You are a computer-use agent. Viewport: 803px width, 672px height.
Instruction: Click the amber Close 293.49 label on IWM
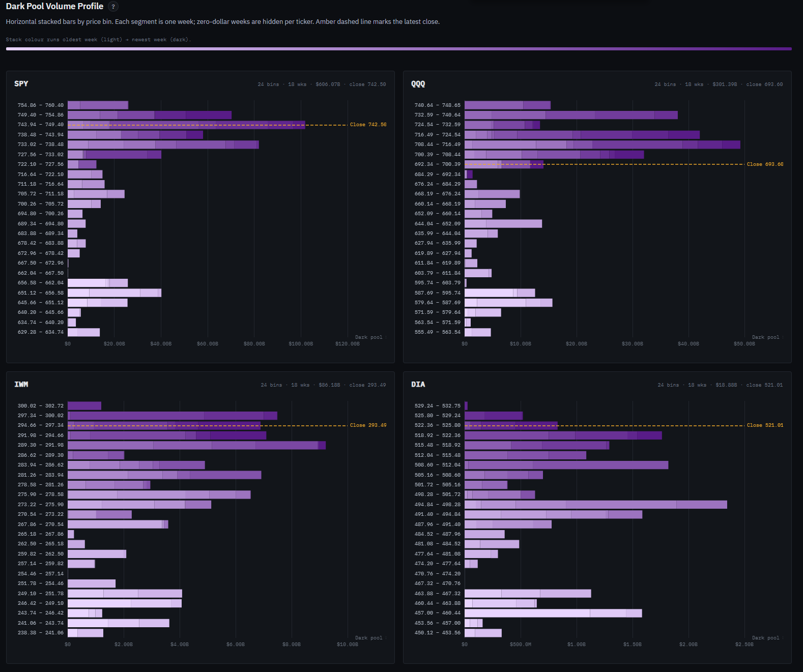pos(368,425)
